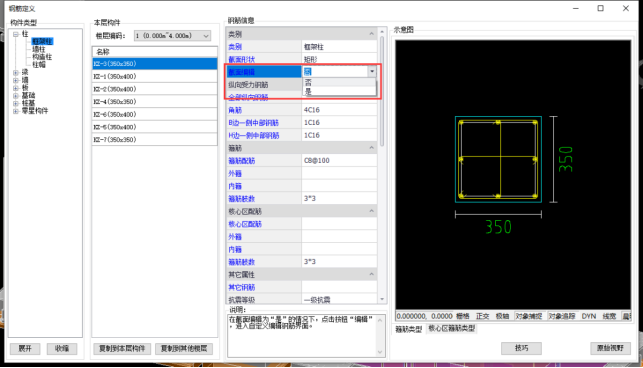Image resolution: width=643 pixels, height=368 pixels.
Task: Open the 楼层编码 floor dropdown
Action: coord(172,36)
